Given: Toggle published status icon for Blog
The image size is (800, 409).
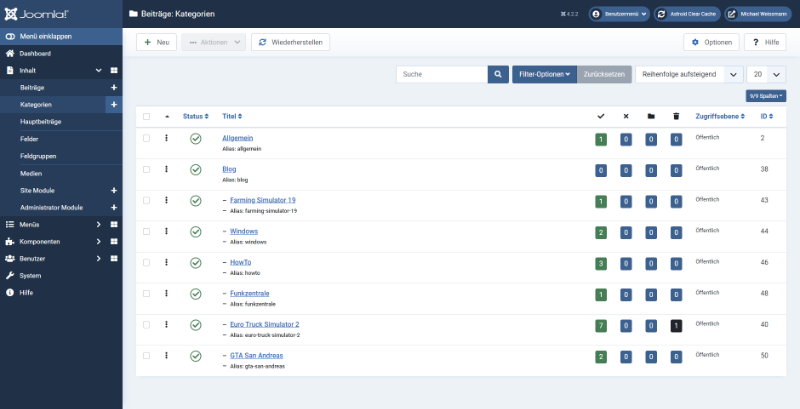Looking at the screenshot, I should pyautogui.click(x=195, y=169).
